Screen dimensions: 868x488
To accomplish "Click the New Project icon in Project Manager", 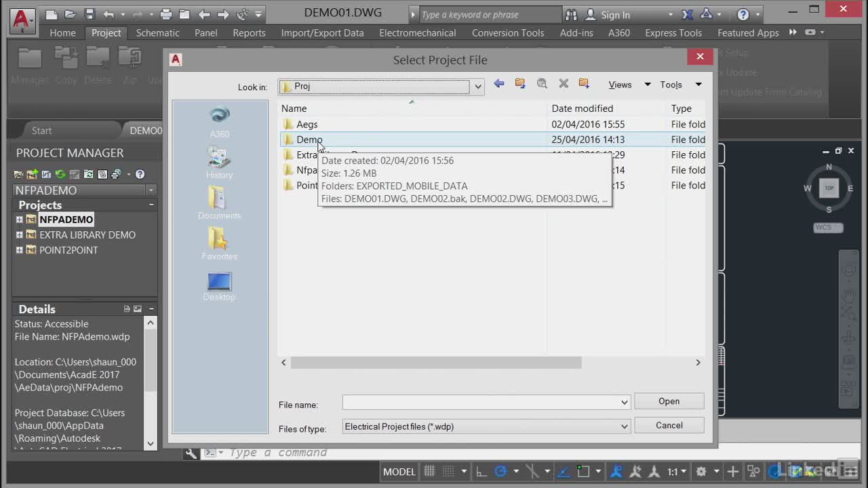I will coord(32,174).
